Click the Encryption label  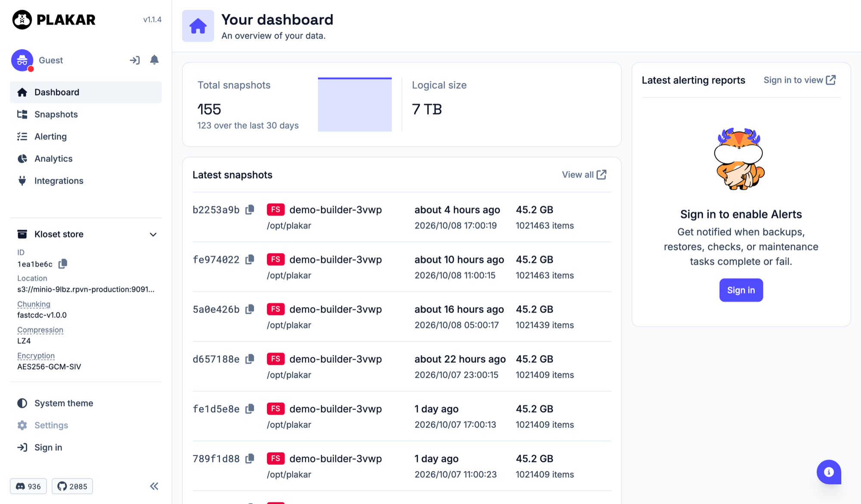tap(36, 356)
